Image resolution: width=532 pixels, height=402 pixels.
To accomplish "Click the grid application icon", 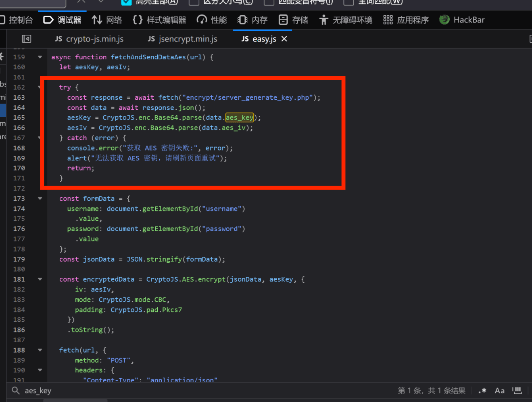I will 388,20.
